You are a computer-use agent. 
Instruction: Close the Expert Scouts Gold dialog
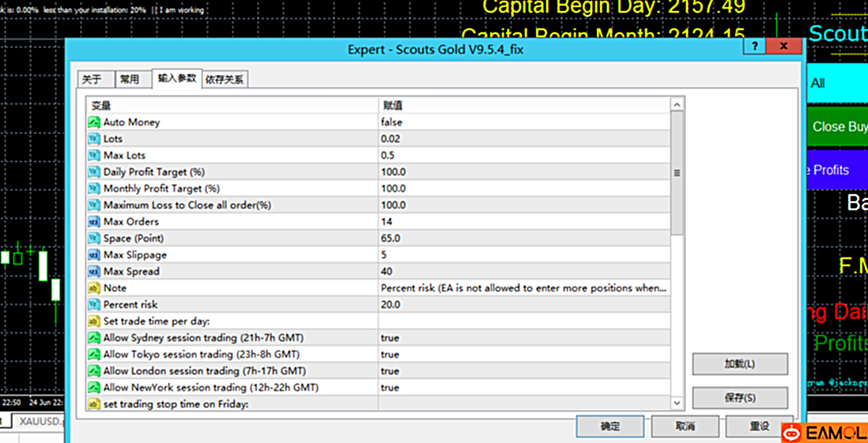[x=784, y=46]
